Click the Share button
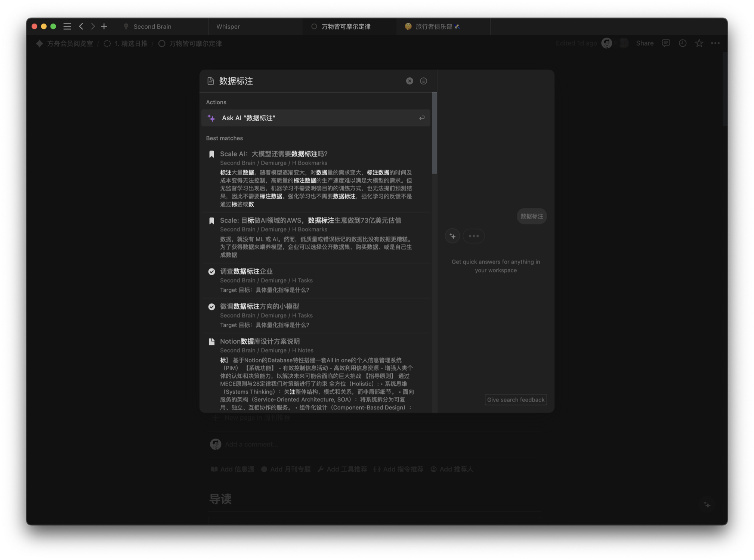Viewport: 754px width, 560px height. (x=645, y=43)
